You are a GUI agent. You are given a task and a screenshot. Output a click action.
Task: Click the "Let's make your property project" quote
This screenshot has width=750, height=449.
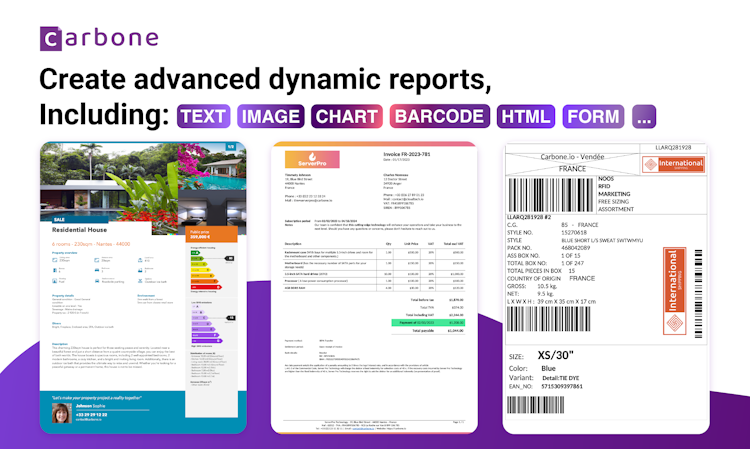97,397
